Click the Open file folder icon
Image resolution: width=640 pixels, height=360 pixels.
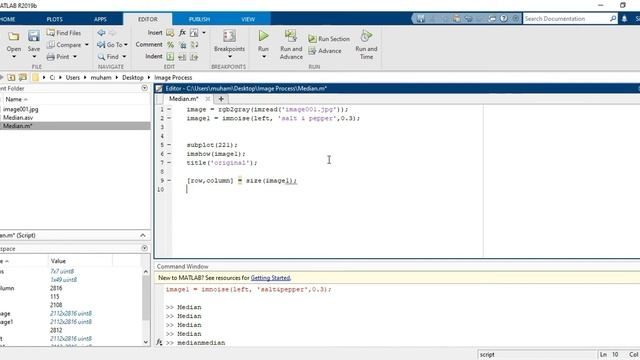pyautogui.click(x=13, y=37)
